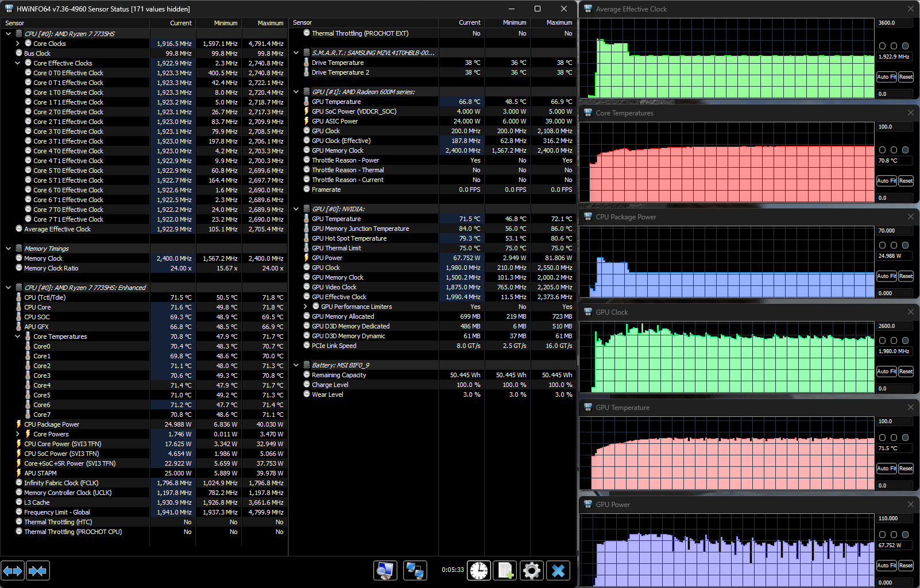
Task: Click the blue X close sensors icon
Action: (558, 571)
